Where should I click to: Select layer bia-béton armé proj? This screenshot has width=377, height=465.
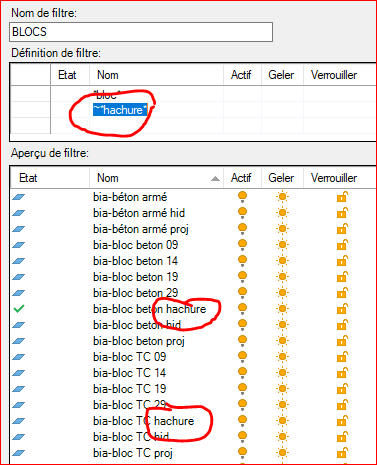(x=141, y=229)
